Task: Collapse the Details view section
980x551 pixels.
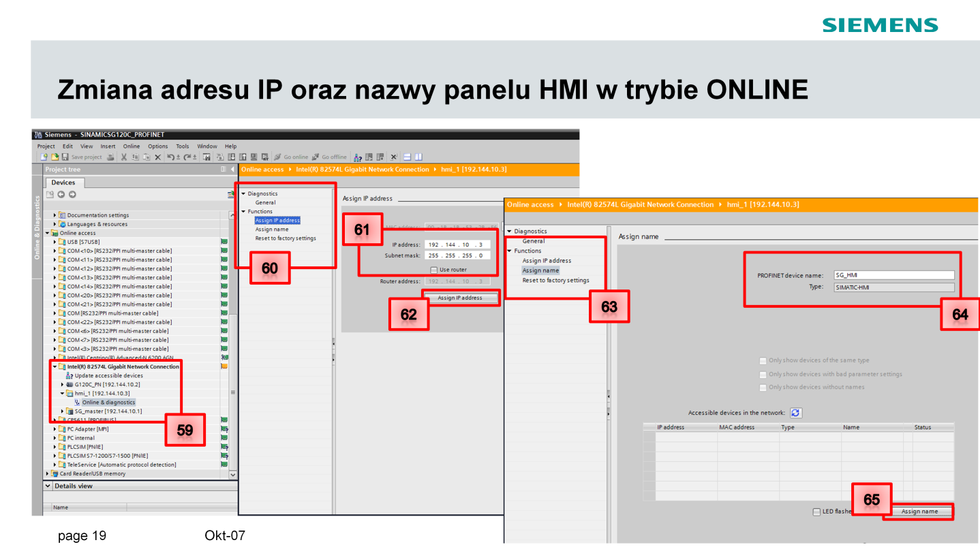Action: [x=48, y=486]
